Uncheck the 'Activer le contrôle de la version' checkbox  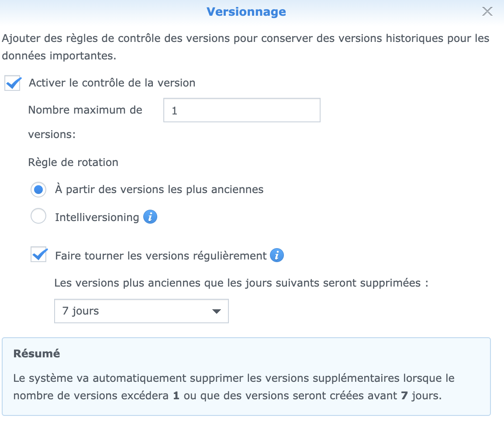point(13,83)
